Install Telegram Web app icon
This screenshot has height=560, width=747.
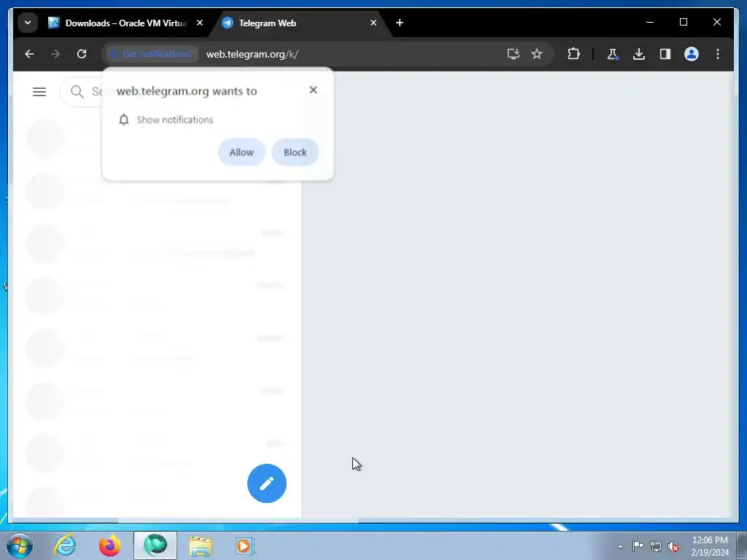(x=513, y=54)
